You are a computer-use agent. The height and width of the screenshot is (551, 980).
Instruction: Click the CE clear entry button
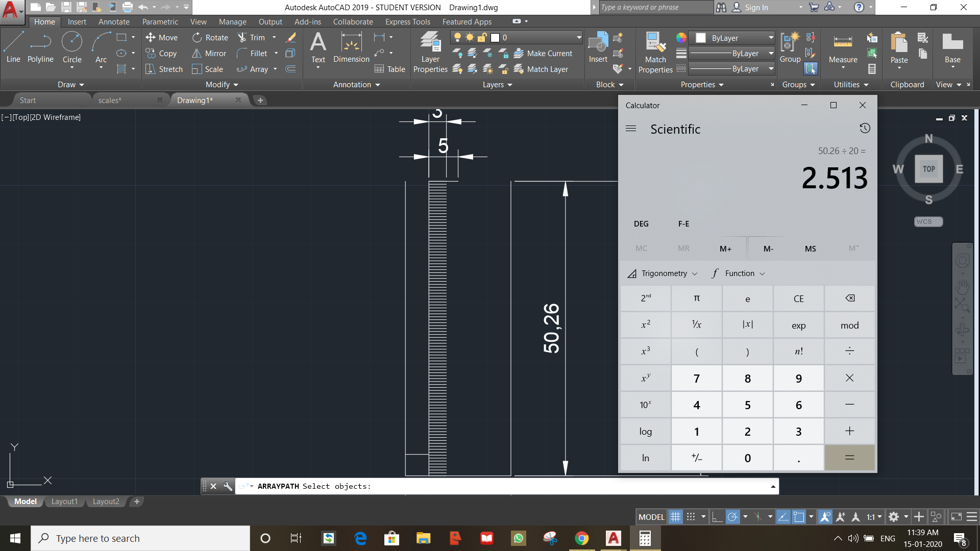798,298
